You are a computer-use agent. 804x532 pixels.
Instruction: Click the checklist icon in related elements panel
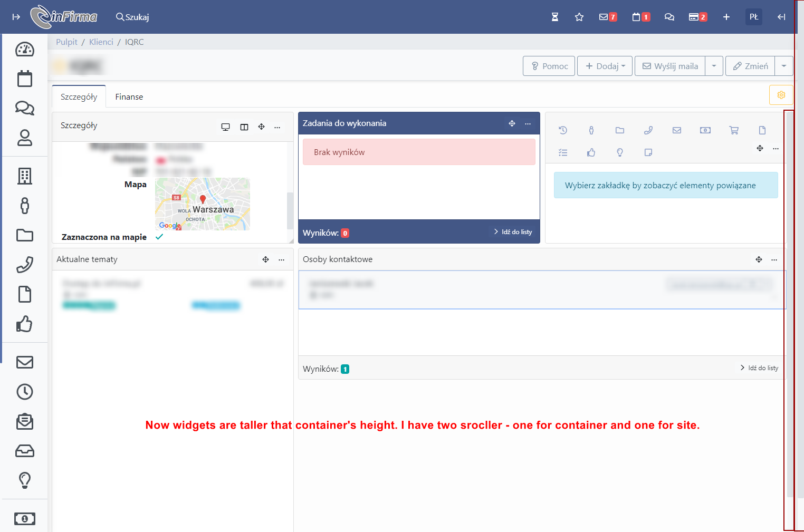(563, 152)
